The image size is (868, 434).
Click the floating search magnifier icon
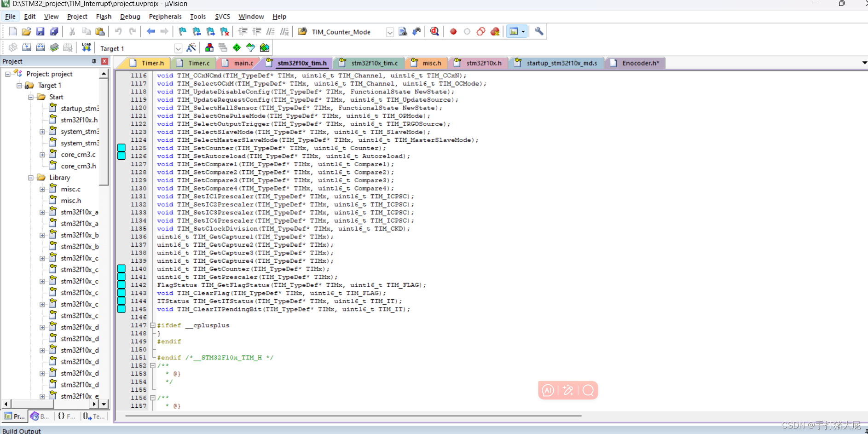coord(588,390)
